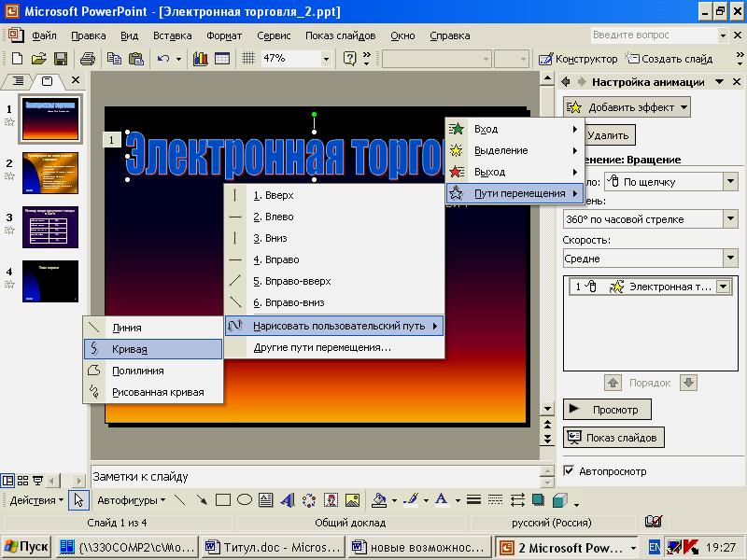
Task: Choose dash style icon
Action: [496, 500]
